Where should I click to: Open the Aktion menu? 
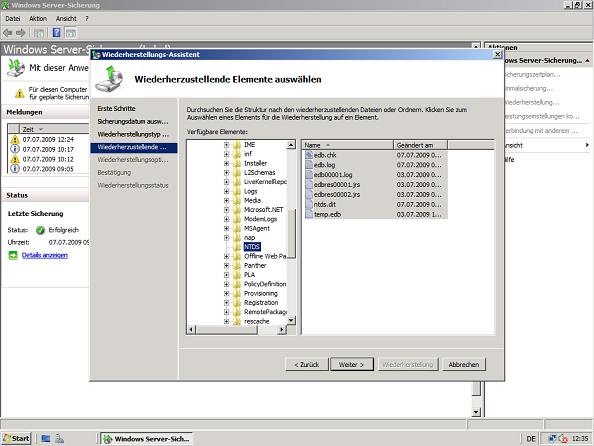38,19
